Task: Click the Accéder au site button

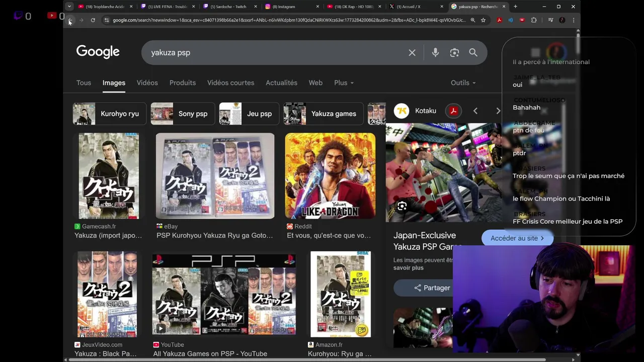Action: click(517, 238)
